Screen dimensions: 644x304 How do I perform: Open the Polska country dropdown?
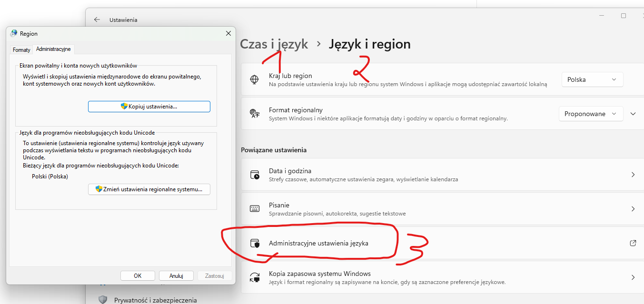click(592, 79)
